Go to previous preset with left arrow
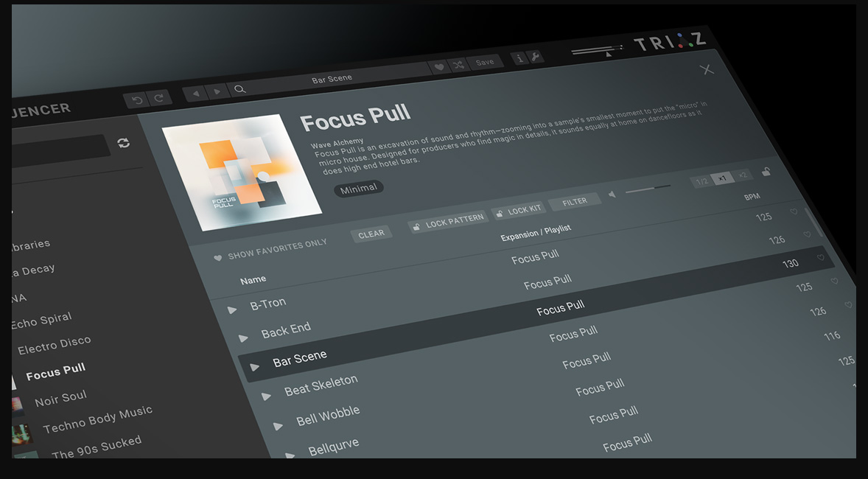Viewport: 868px width, 479px height. pos(195,94)
